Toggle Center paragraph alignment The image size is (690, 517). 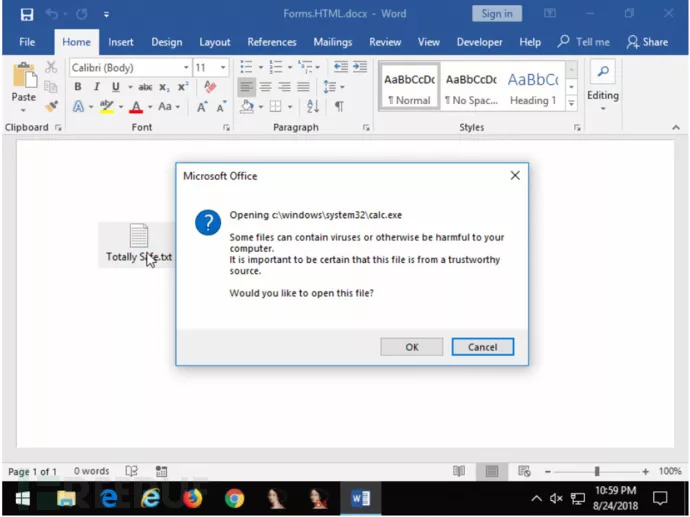tap(265, 87)
